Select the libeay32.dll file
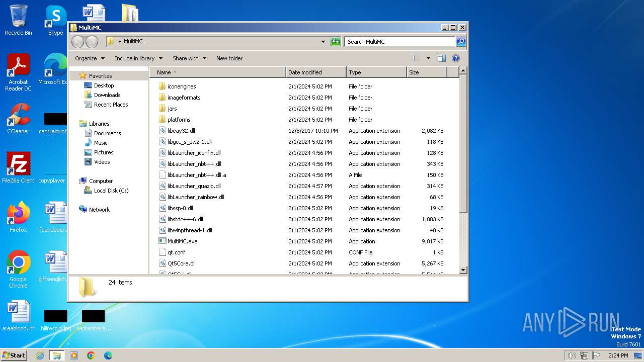The image size is (644, 362). click(181, 131)
